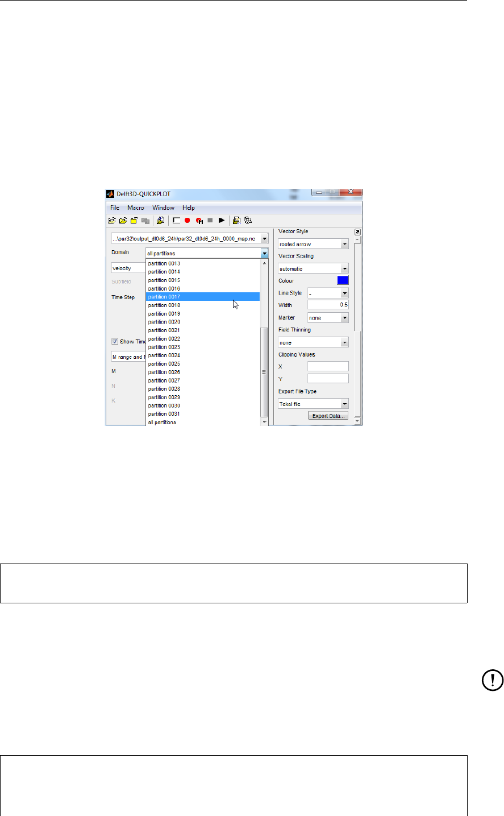The width and height of the screenshot is (504, 816).
Task: Select partition 0024 in the list
Action: coord(203,355)
